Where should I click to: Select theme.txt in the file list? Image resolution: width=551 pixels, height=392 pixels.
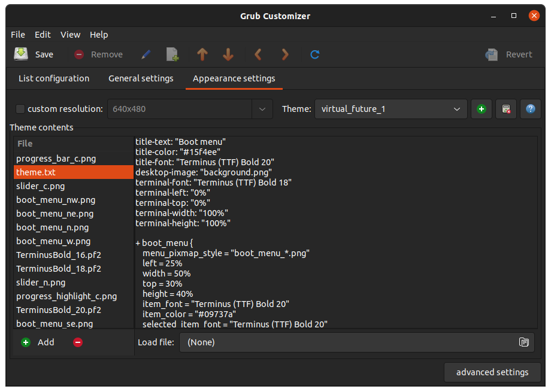74,172
